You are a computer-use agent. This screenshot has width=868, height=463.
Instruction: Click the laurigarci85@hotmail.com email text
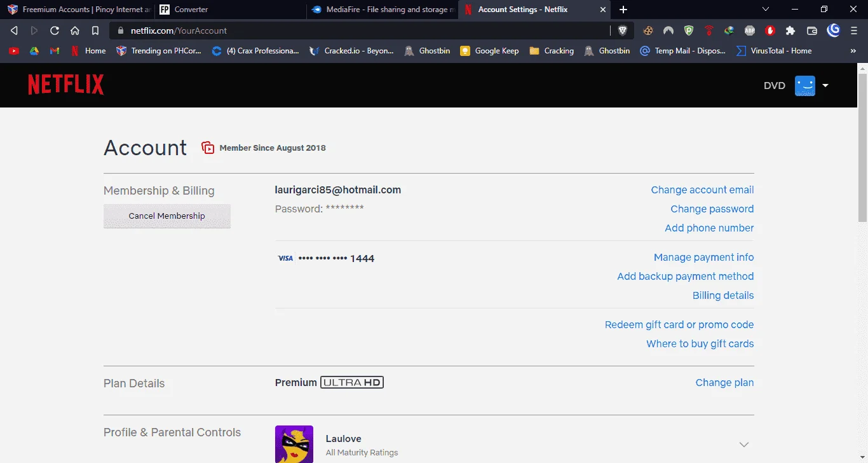tap(338, 190)
